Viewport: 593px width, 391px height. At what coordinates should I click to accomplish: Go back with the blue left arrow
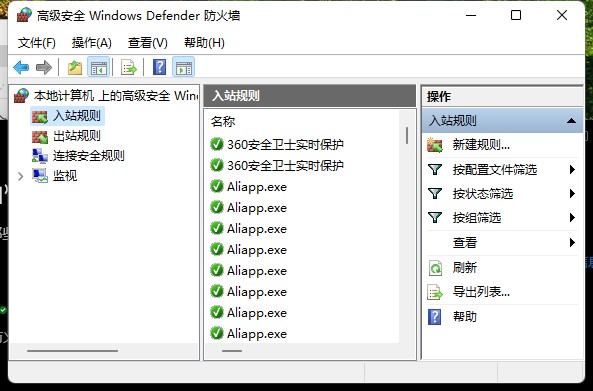[21, 68]
